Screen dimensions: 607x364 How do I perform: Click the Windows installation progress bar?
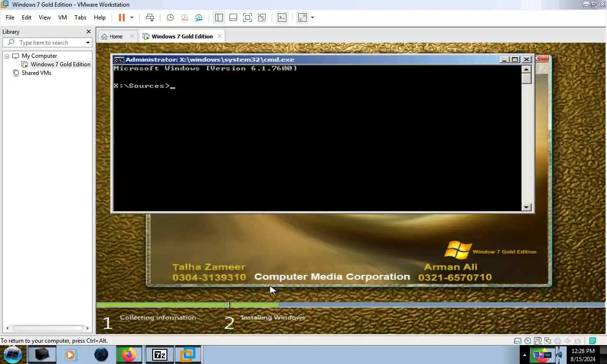coord(350,305)
